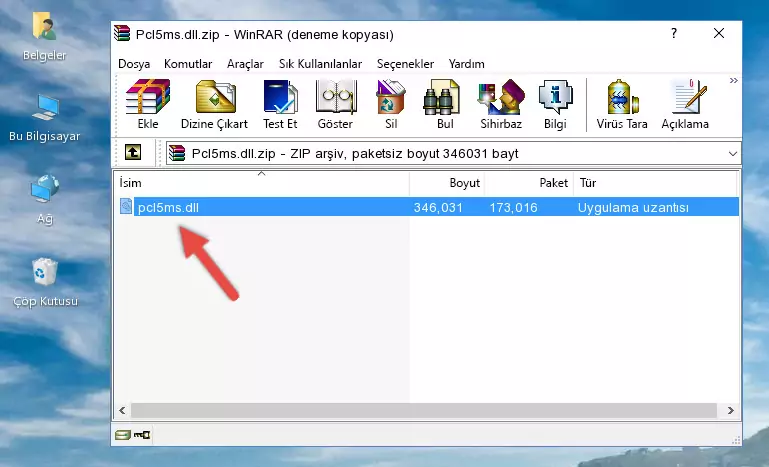Select the Çöp Kutusu recycle bin

45,283
